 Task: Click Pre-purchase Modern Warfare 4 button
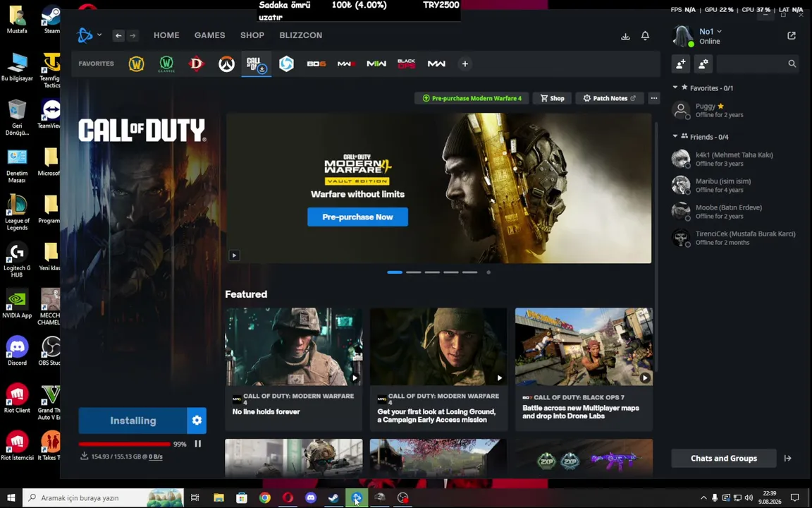click(x=472, y=98)
